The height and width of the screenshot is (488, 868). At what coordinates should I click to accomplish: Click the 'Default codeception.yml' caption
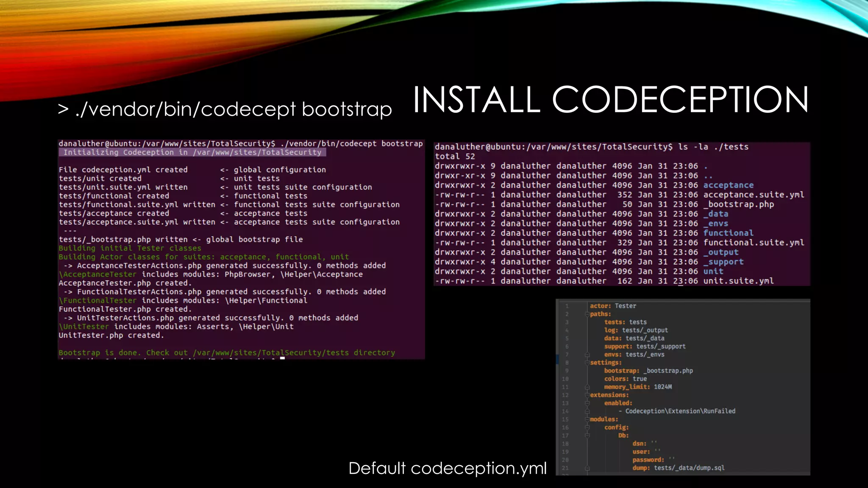pos(448,468)
